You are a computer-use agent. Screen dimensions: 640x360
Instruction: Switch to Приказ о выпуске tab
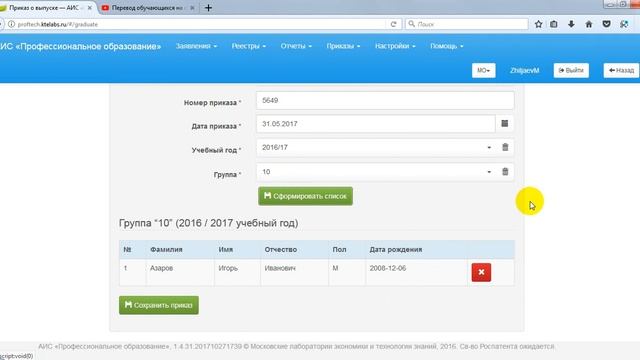click(x=44, y=8)
